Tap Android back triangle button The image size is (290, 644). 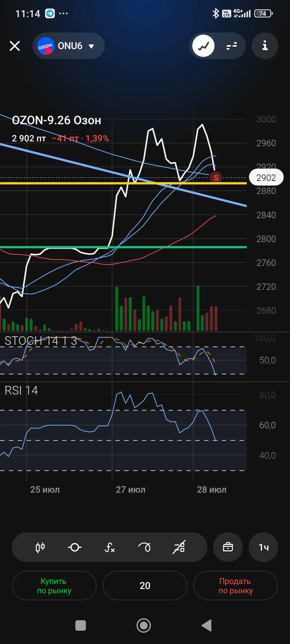pos(207,625)
